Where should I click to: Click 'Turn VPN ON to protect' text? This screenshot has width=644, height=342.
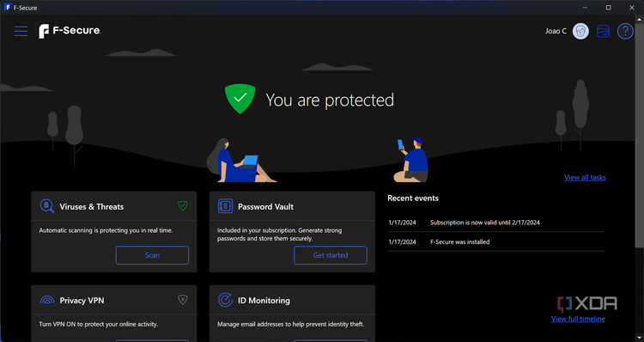(98, 324)
